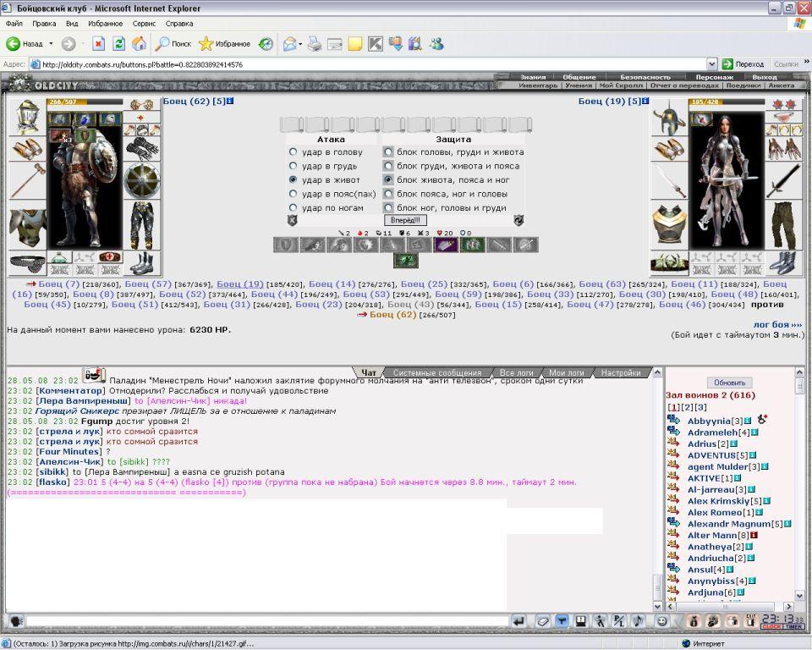Open the Back button history dropdown arrow

pyautogui.click(x=51, y=44)
